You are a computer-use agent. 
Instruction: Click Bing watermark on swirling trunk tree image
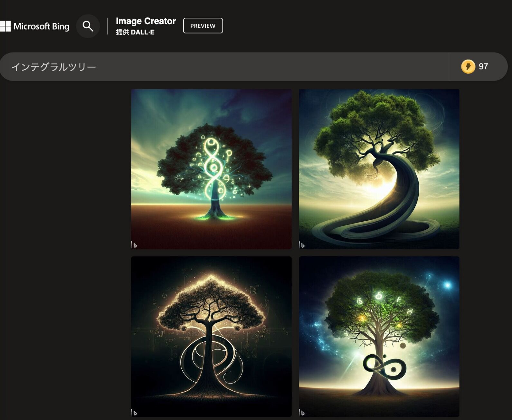coord(302,245)
